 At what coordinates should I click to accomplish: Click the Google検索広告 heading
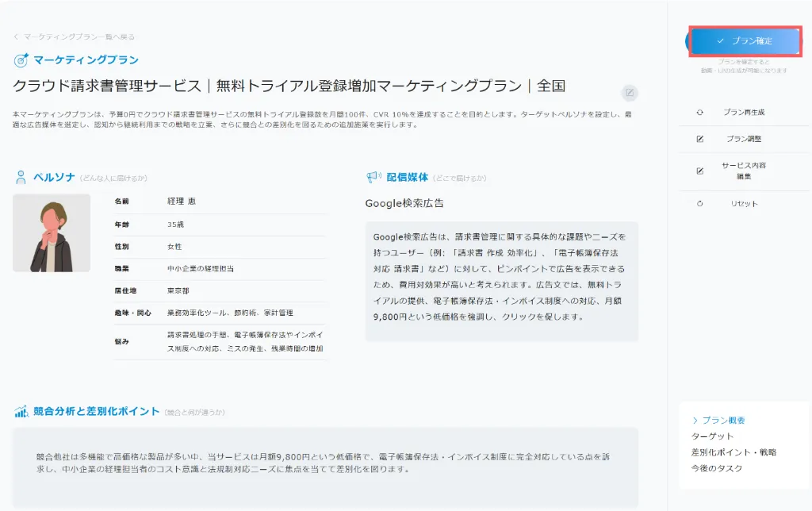pos(404,203)
